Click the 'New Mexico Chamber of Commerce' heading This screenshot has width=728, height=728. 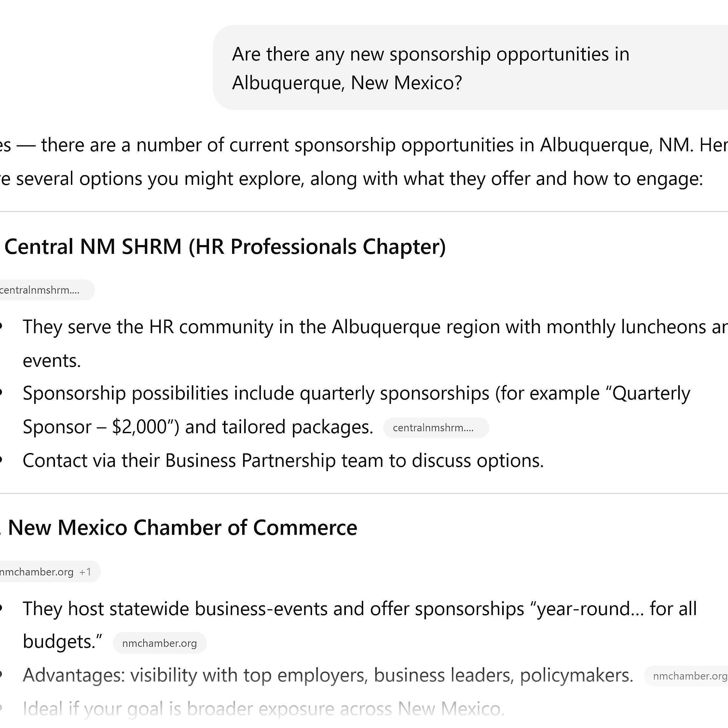click(x=182, y=528)
